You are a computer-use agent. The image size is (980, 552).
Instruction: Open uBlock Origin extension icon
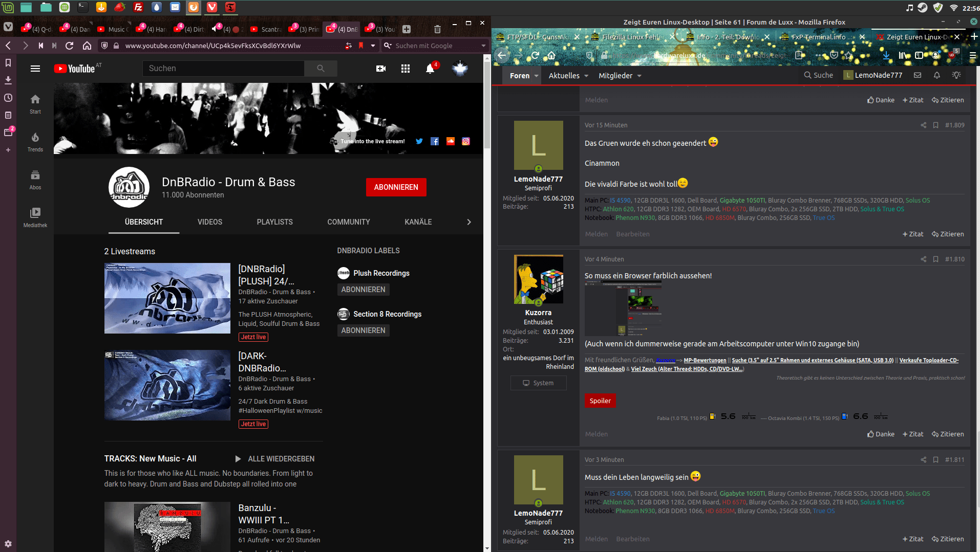pos(953,54)
